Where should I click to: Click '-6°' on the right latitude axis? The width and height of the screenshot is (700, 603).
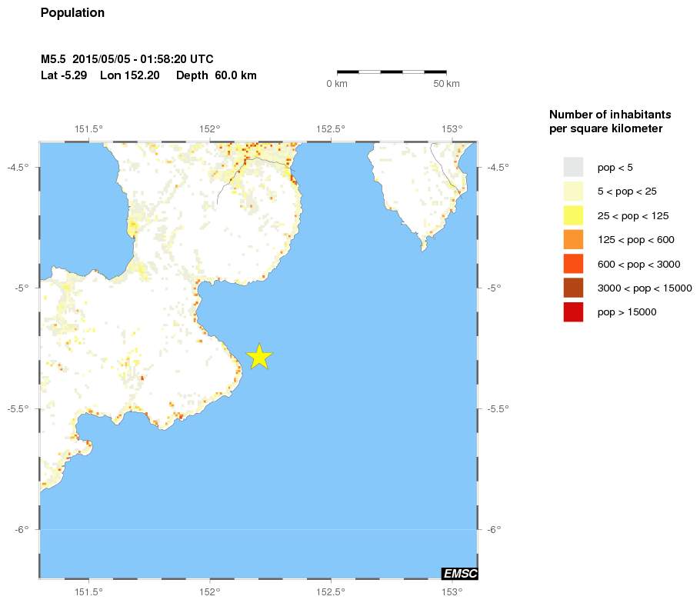click(x=494, y=529)
